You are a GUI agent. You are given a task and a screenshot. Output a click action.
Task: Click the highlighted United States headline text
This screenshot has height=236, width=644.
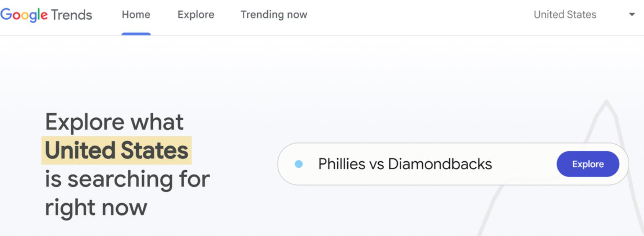tap(116, 150)
